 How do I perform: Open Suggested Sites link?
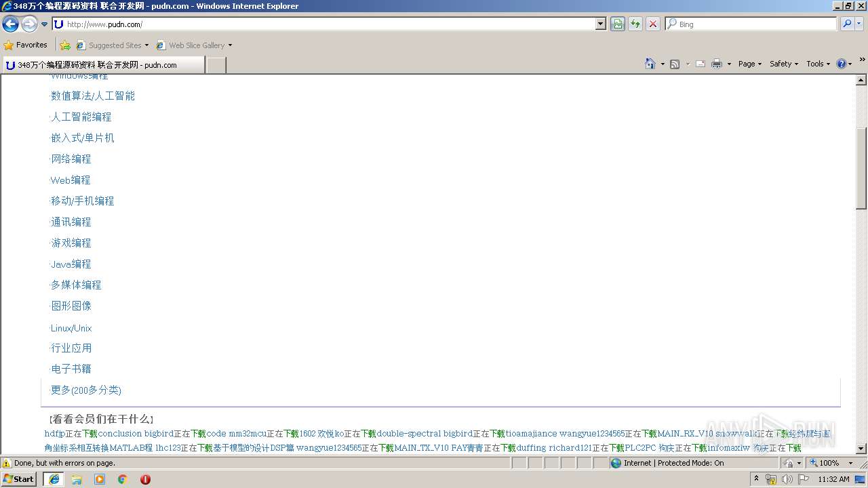pyautogui.click(x=112, y=45)
